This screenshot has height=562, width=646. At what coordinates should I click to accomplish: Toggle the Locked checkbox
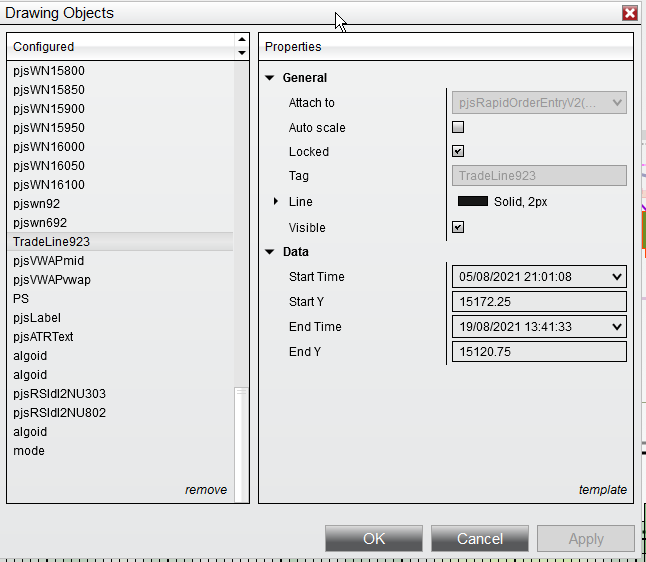pos(458,151)
